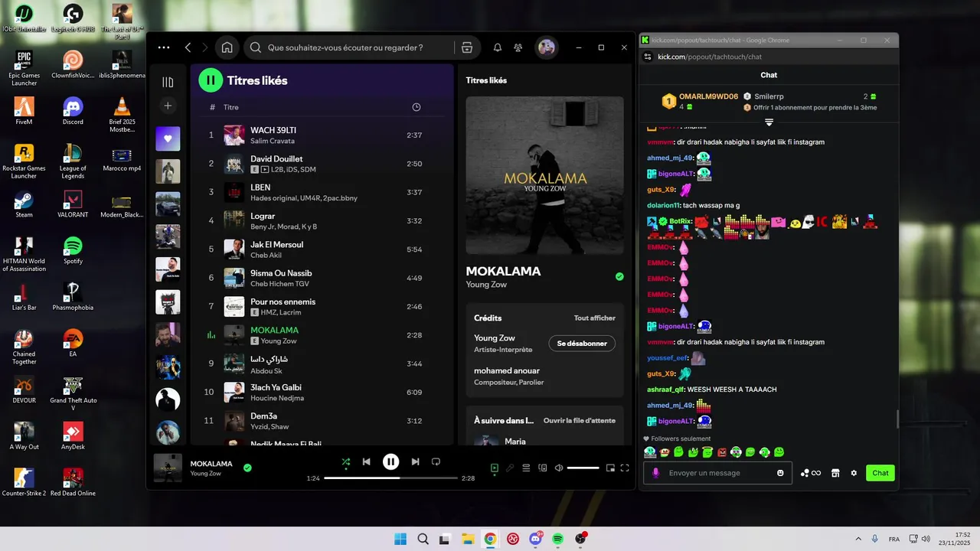
Task: Click the Kick chat message input
Action: tap(717, 473)
